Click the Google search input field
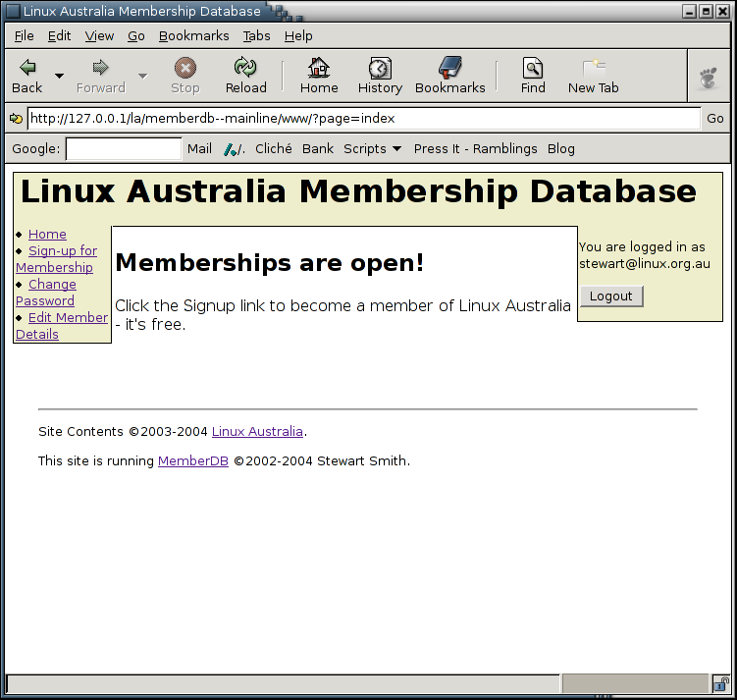The width and height of the screenshot is (737, 700). coord(124,149)
